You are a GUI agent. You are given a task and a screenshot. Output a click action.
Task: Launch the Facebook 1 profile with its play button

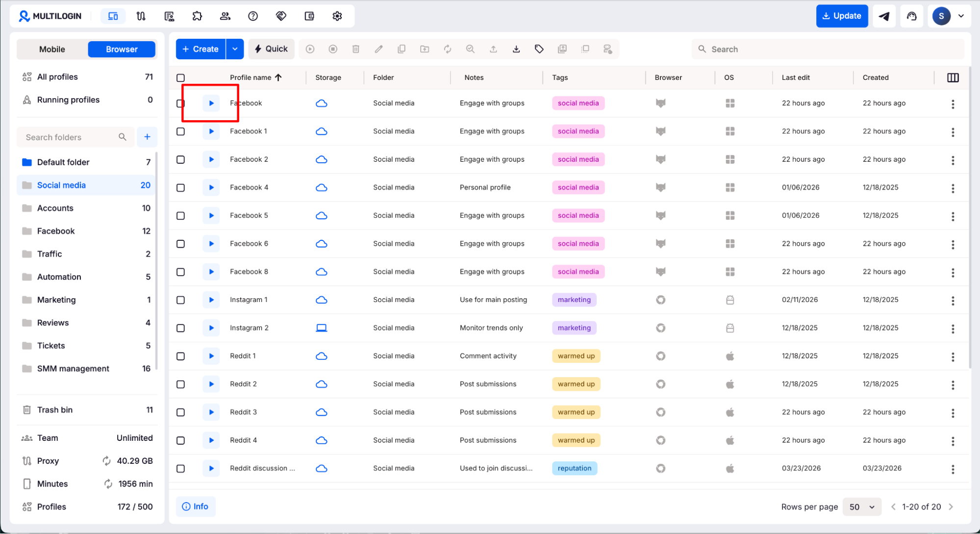tap(211, 131)
